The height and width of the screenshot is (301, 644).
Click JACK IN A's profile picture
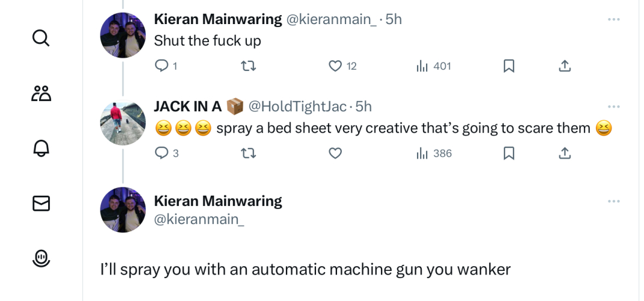pos(123,123)
